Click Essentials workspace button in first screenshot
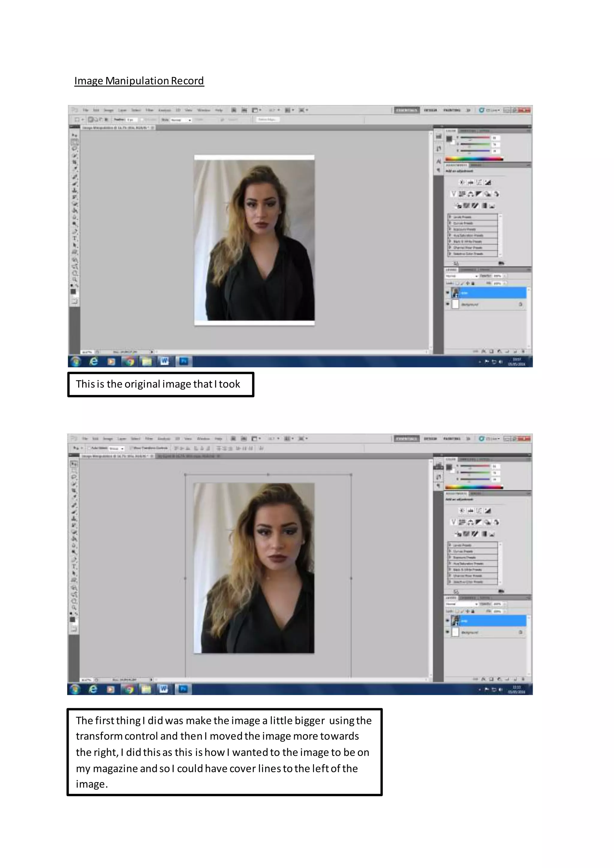The width and height of the screenshot is (614, 868). pyautogui.click(x=407, y=110)
